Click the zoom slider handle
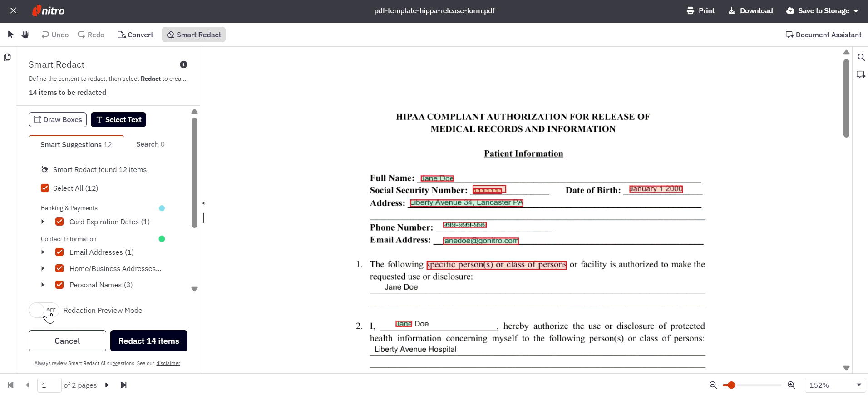The image size is (868, 395). [x=731, y=385]
